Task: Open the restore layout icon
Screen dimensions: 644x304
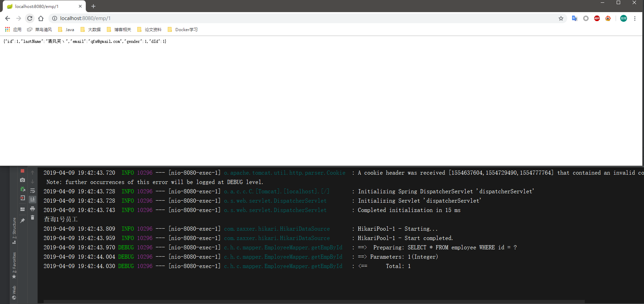Action: tap(22, 209)
